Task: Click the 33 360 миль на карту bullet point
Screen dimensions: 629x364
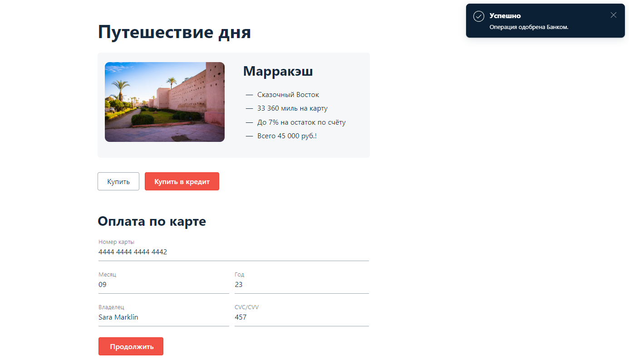Action: coord(292,108)
